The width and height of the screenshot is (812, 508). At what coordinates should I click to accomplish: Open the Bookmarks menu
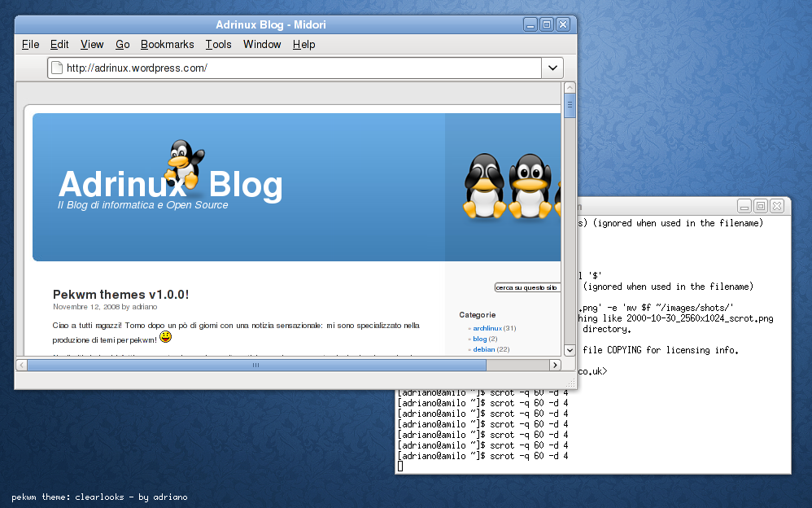pos(168,45)
